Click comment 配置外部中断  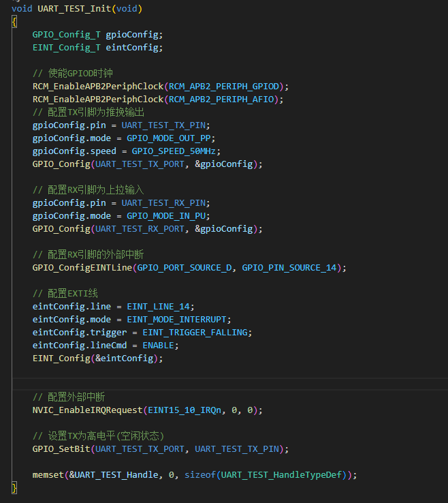tap(69, 397)
